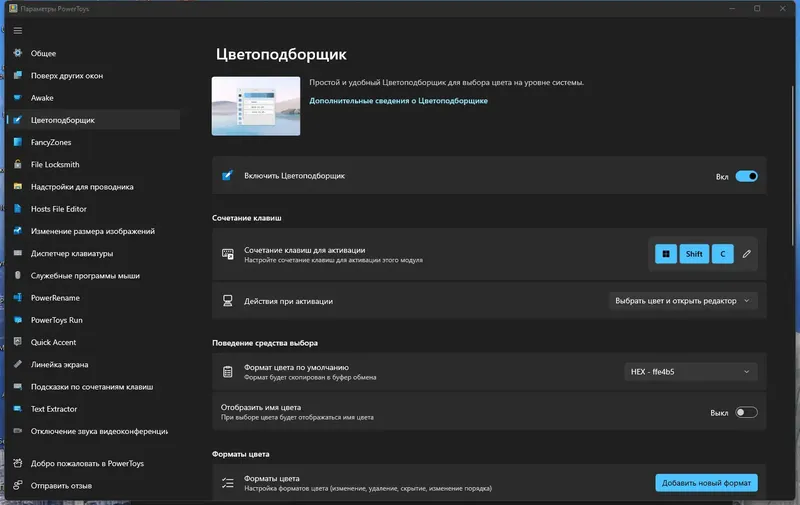The width and height of the screenshot is (800, 505).
Task: Click Добавить новый формат button
Action: coord(706,483)
